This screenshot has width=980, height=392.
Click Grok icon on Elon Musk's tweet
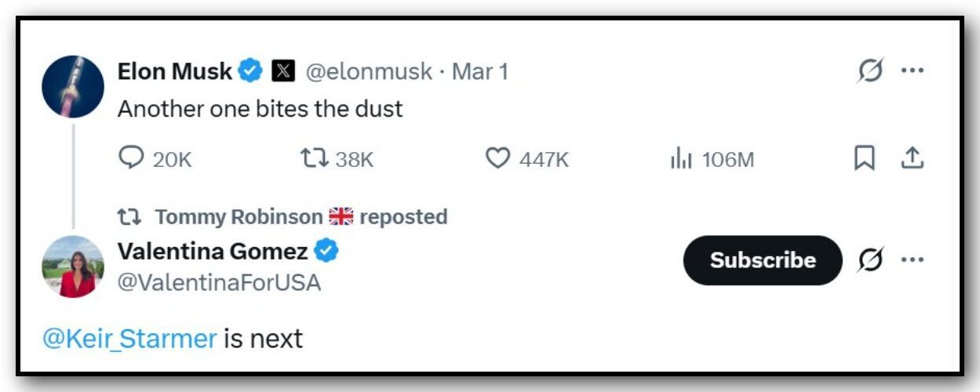click(869, 71)
